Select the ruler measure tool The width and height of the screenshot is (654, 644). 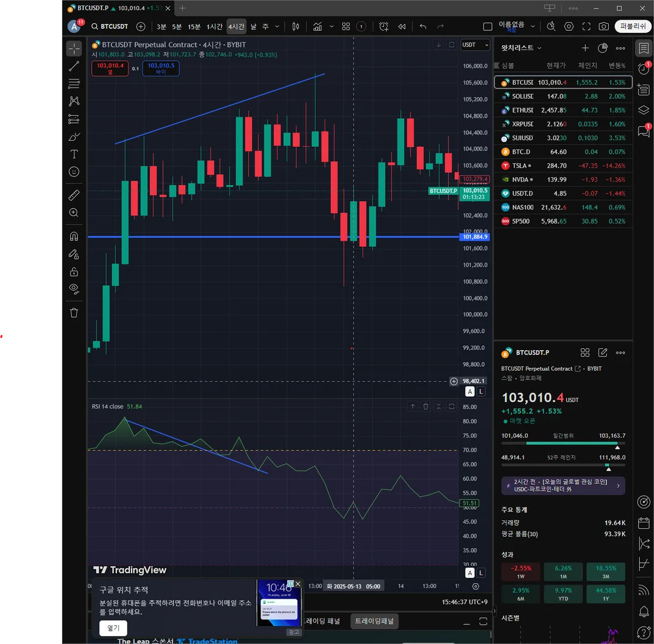coord(74,195)
